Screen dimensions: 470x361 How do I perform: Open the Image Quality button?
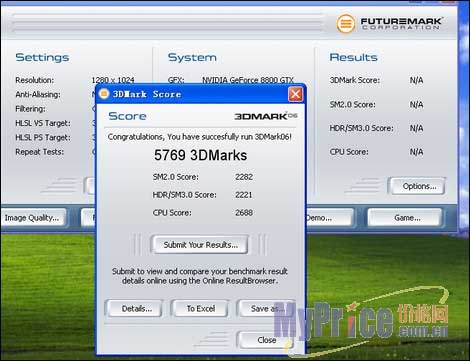tap(33, 218)
